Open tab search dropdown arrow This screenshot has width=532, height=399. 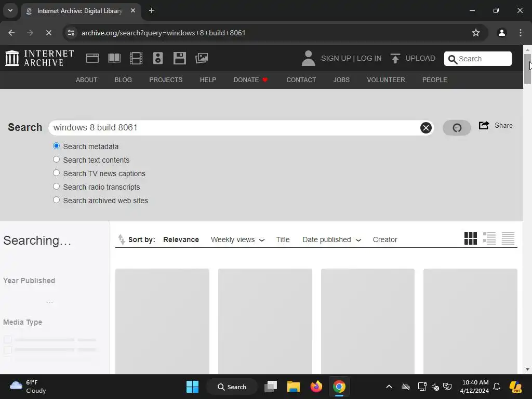pyautogui.click(x=10, y=10)
